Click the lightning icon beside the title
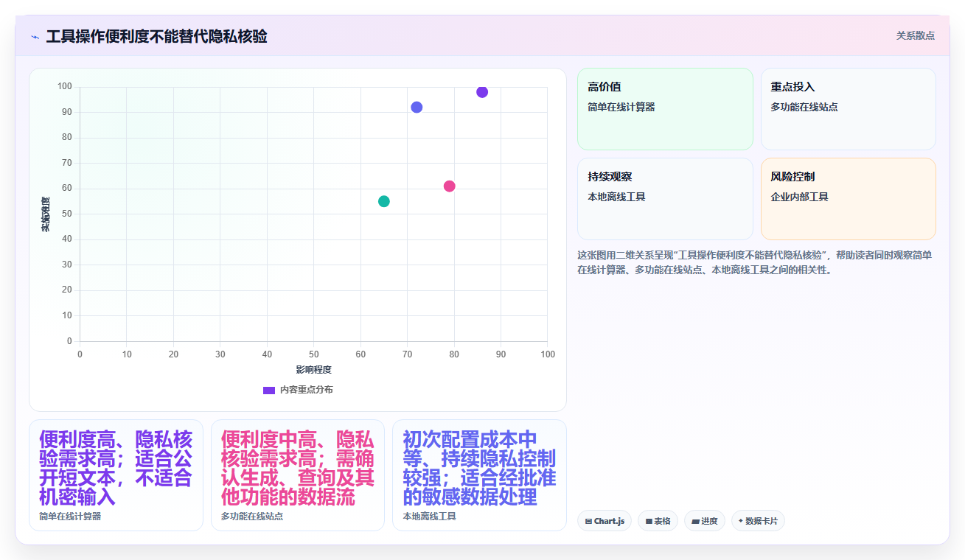This screenshot has height=560, width=965. [x=35, y=37]
